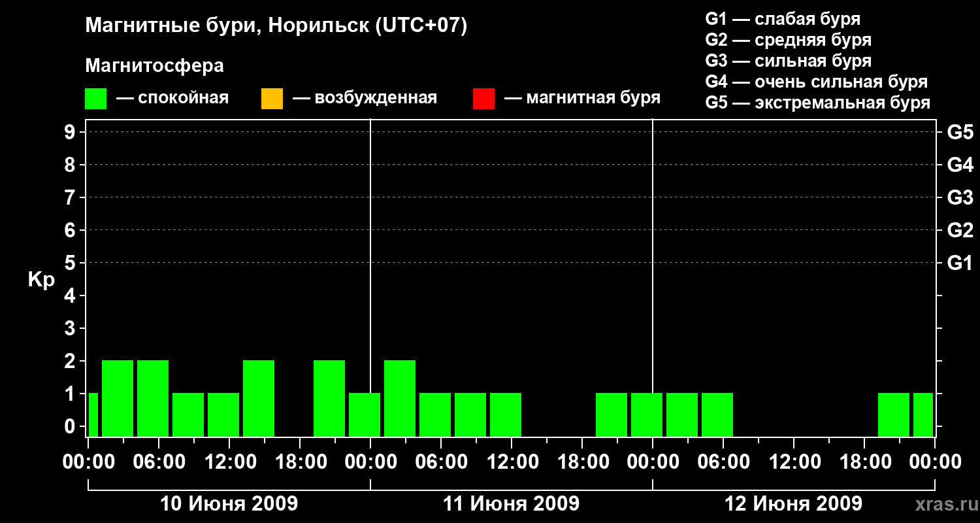Screen dimensions: 980x523
Task: Click the red 'магнитная буря' legend swatch
Action: point(483,99)
